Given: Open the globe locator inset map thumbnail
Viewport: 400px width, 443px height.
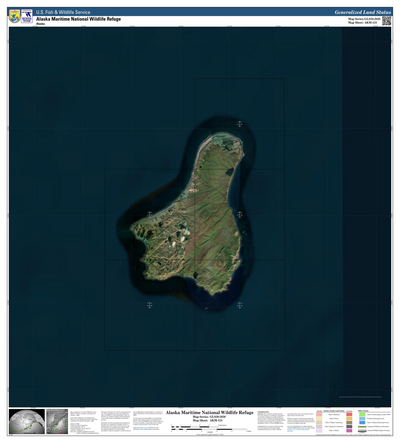Looking at the screenshot, I should (27, 421).
